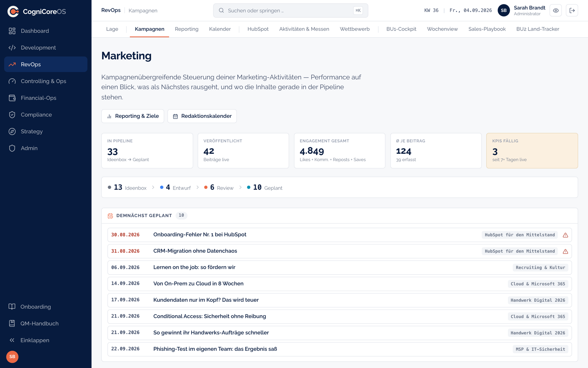Open Strategy compass icon
The width and height of the screenshot is (588, 368).
pyautogui.click(x=12, y=131)
